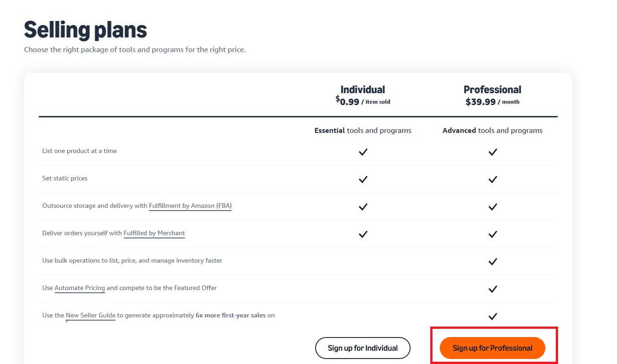Select the Individual plan column header
Image resolution: width=617 pixels, height=364 pixels.
coord(363,90)
